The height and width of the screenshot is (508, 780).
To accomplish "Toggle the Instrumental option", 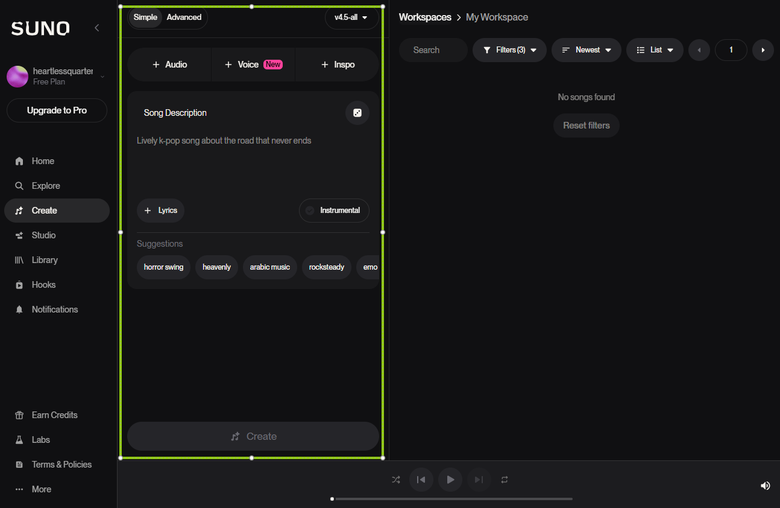I will coord(334,210).
